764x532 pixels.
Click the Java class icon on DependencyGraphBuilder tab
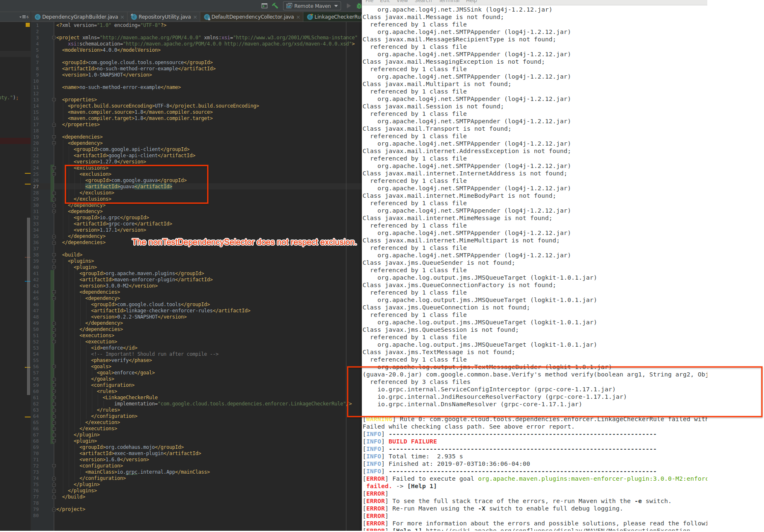coord(37,17)
